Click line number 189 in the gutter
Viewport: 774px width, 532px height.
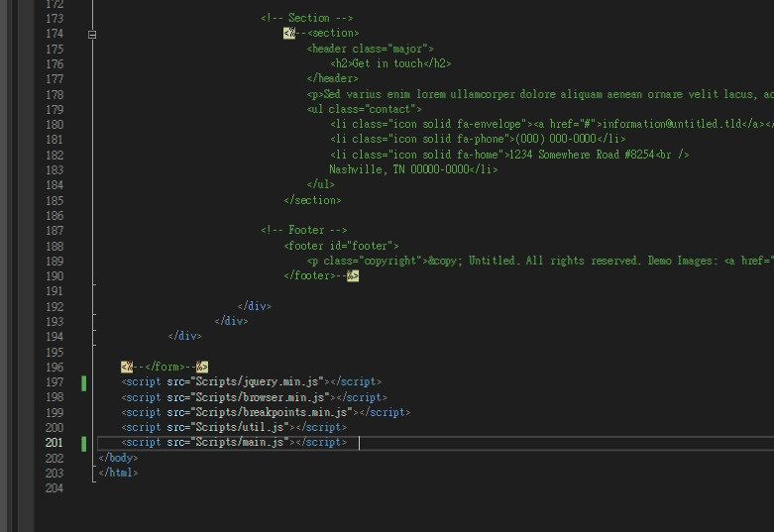(55, 262)
